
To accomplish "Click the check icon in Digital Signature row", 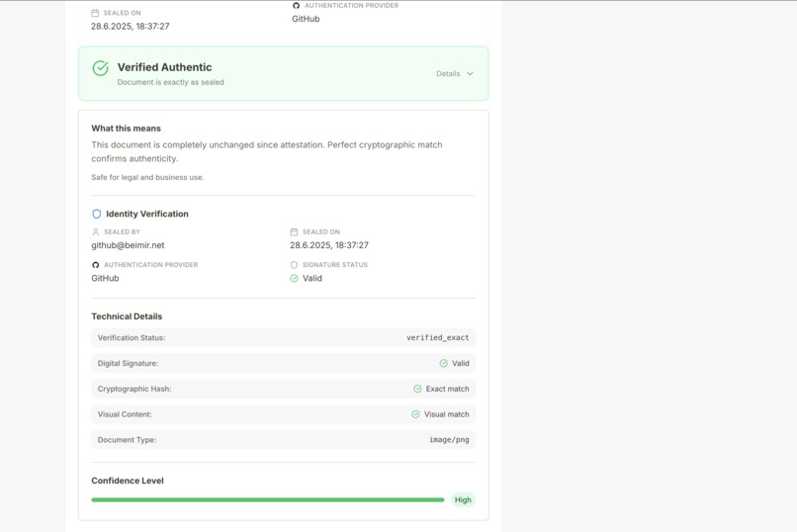I will [x=444, y=363].
